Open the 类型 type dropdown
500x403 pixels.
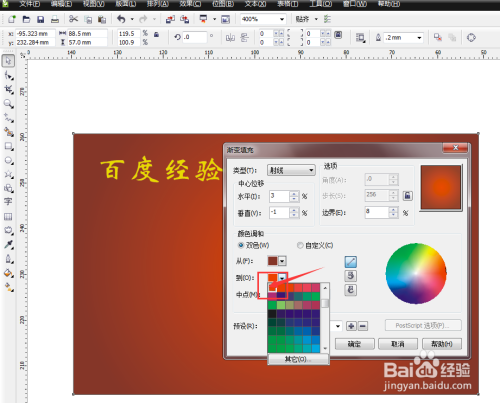[291, 170]
